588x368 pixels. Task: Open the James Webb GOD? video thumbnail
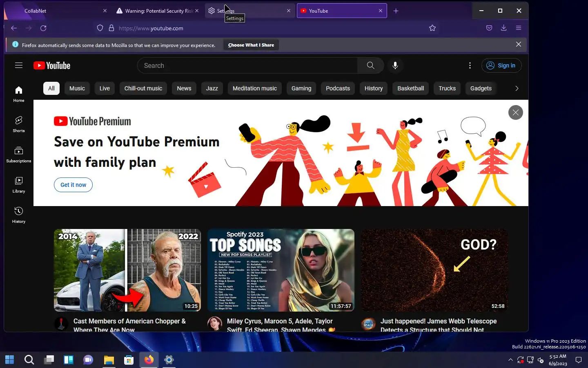point(434,270)
